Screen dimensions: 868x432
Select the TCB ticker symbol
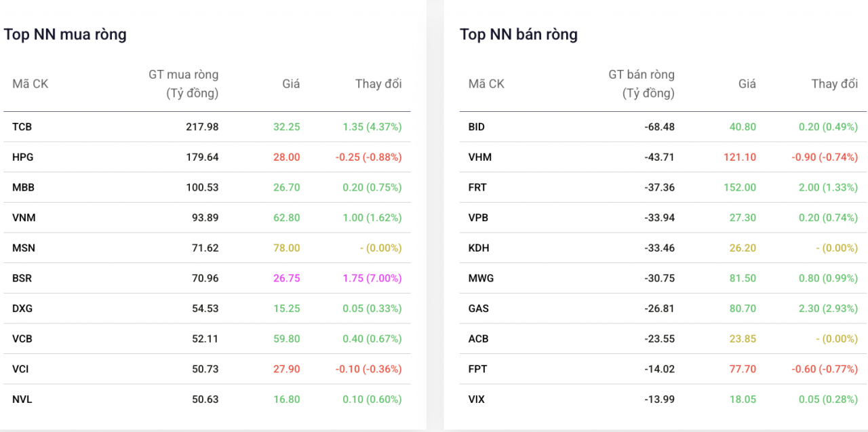(x=21, y=126)
